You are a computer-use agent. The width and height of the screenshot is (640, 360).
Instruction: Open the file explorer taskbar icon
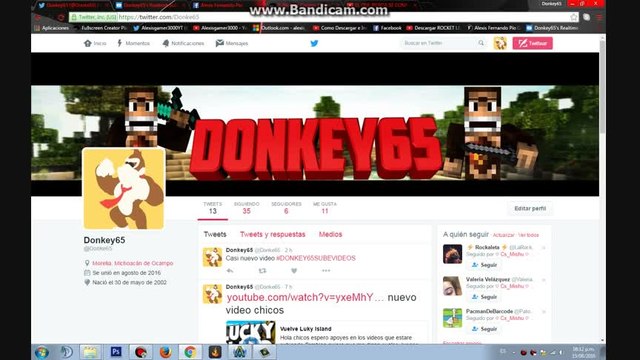click(90, 351)
